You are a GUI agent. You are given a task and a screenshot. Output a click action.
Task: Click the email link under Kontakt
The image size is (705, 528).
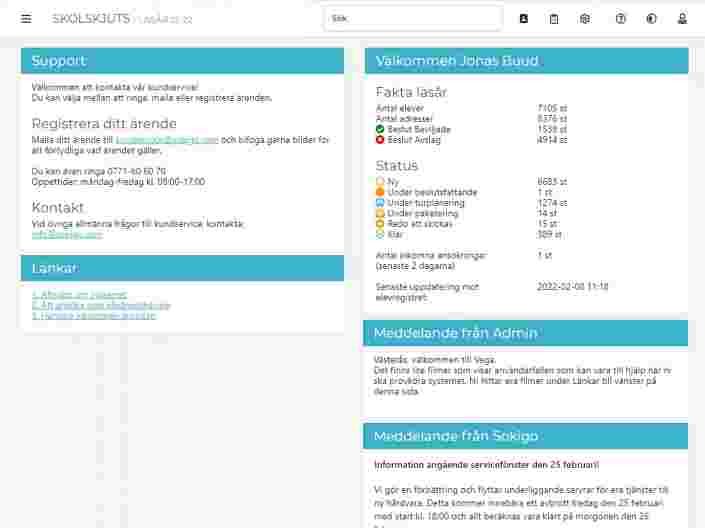pos(67,235)
